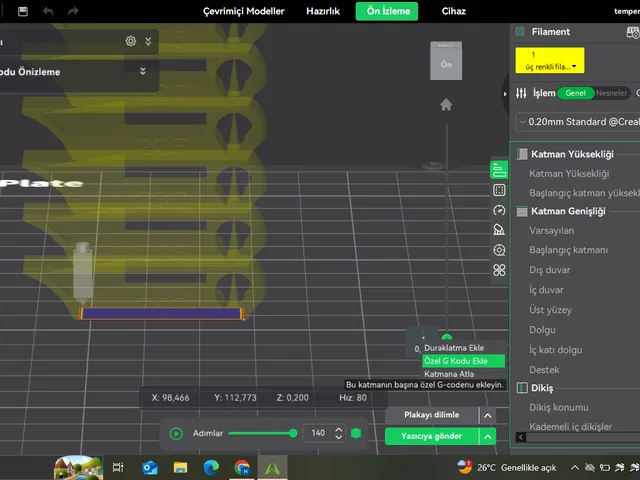Undo last action with left arrow
Screen dimensions: 640x480
[48, 11]
